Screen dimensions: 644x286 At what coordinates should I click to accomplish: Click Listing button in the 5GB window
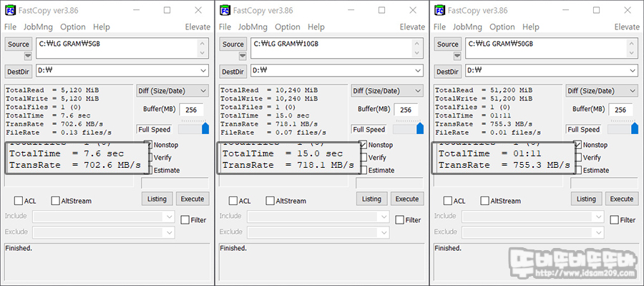point(157,199)
